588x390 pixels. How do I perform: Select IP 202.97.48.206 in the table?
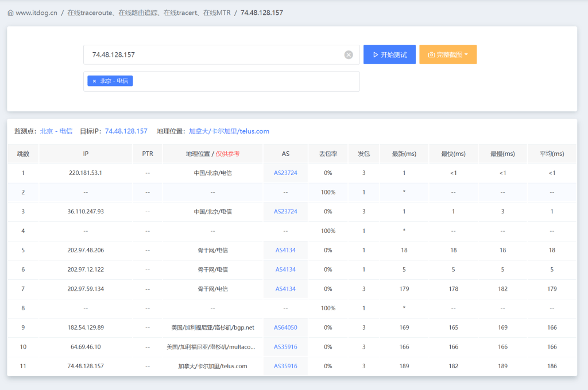tap(86, 250)
